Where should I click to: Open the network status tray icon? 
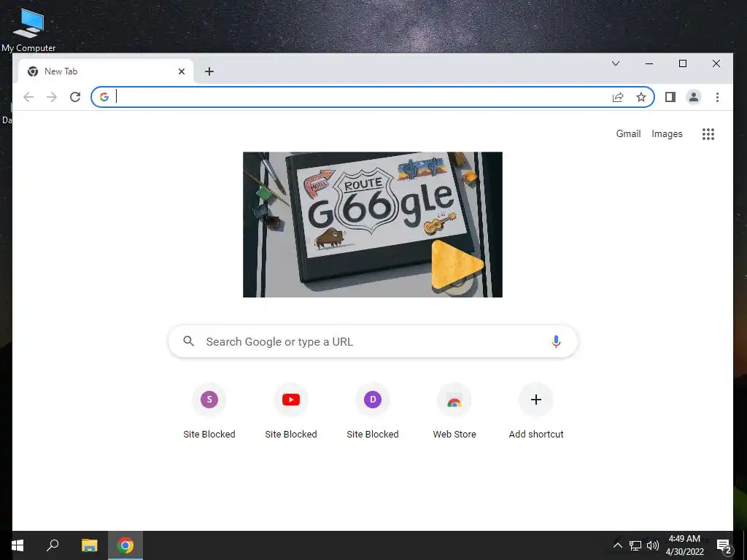point(635,545)
